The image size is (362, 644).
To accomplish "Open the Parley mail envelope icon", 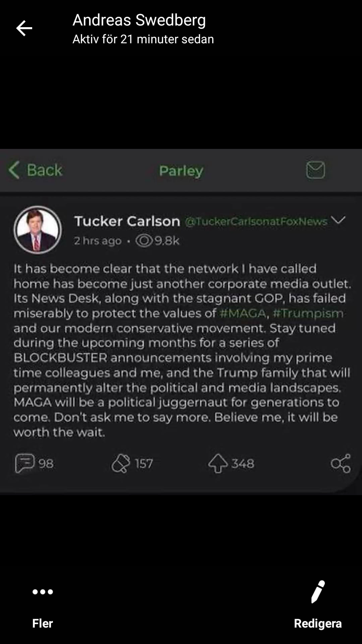I will tap(315, 170).
